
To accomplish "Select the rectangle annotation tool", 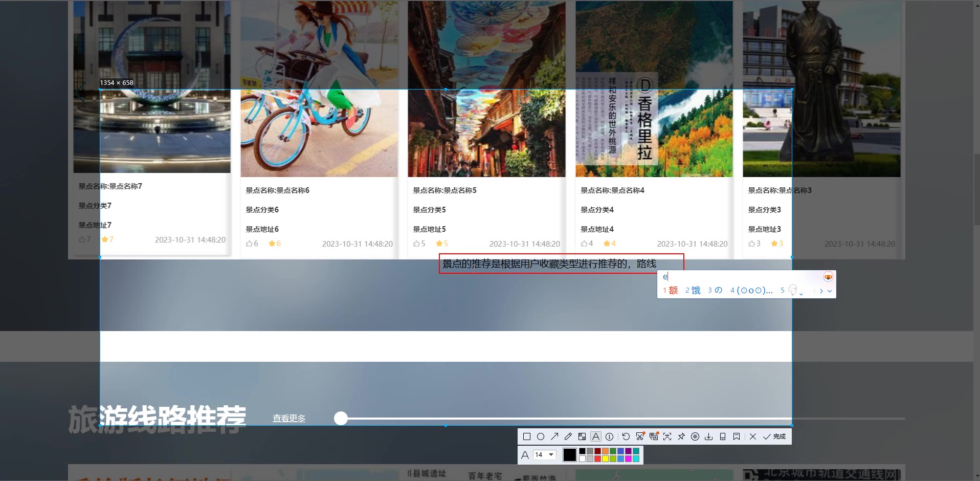I will [526, 436].
